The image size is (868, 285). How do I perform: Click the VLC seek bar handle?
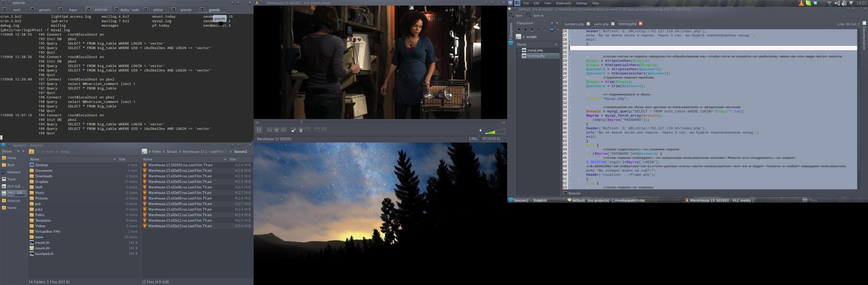(301, 122)
